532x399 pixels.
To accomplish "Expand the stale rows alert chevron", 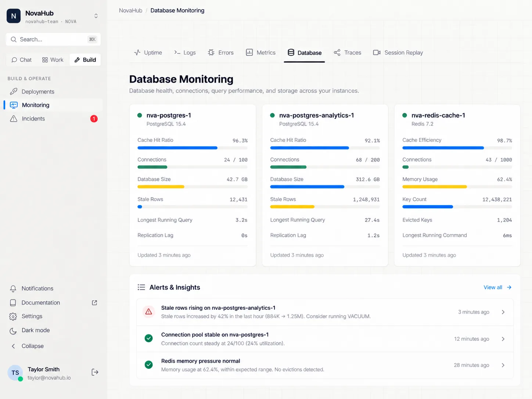I will [503, 312].
